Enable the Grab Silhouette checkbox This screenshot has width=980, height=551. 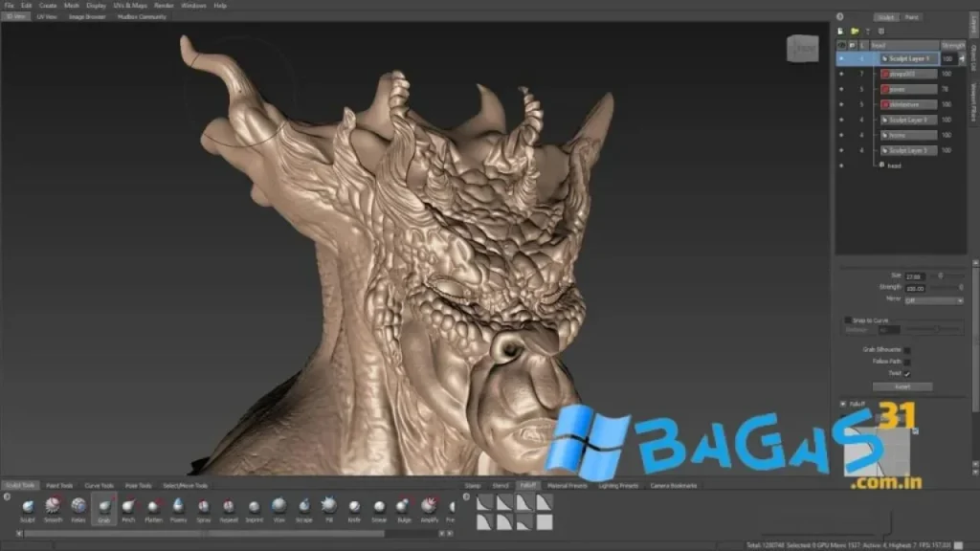pos(907,350)
